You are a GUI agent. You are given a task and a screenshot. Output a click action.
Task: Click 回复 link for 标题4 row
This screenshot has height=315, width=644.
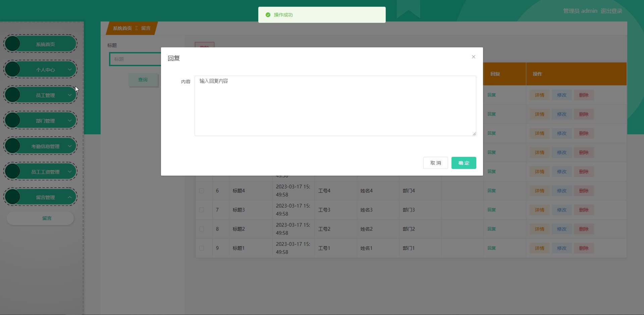coord(492,191)
